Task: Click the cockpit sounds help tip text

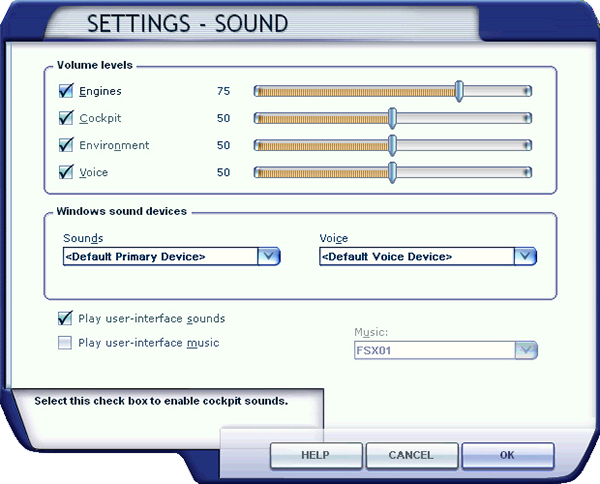Action: 161,401
